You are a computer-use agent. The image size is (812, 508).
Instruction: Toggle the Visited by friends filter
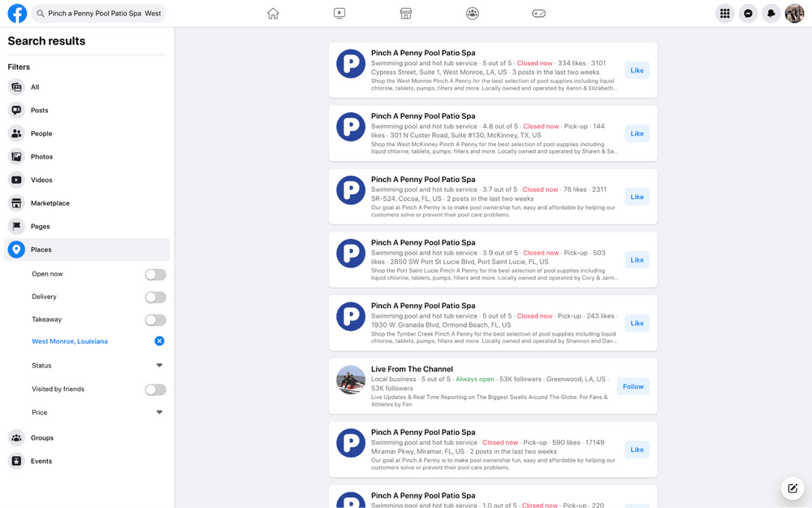click(x=155, y=390)
